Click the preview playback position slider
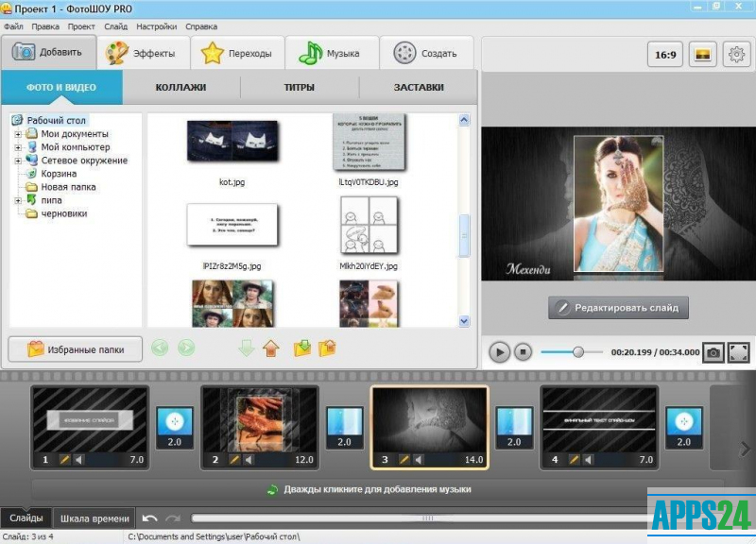 click(578, 352)
